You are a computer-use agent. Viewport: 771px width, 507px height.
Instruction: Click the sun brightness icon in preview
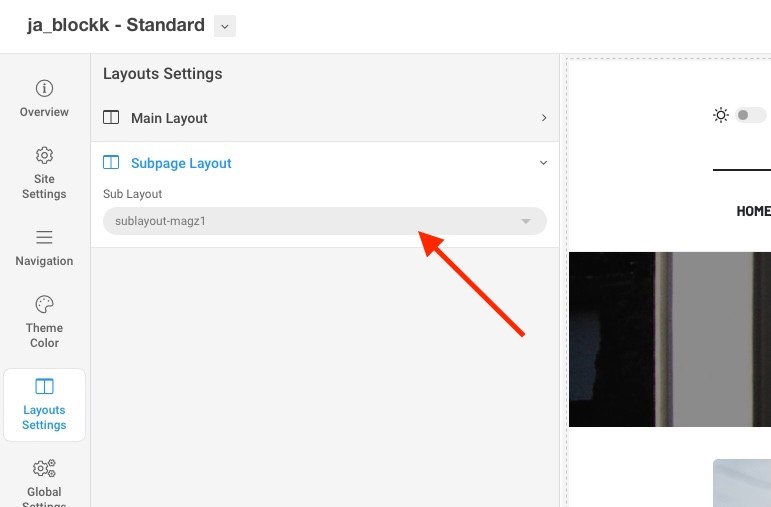721,115
